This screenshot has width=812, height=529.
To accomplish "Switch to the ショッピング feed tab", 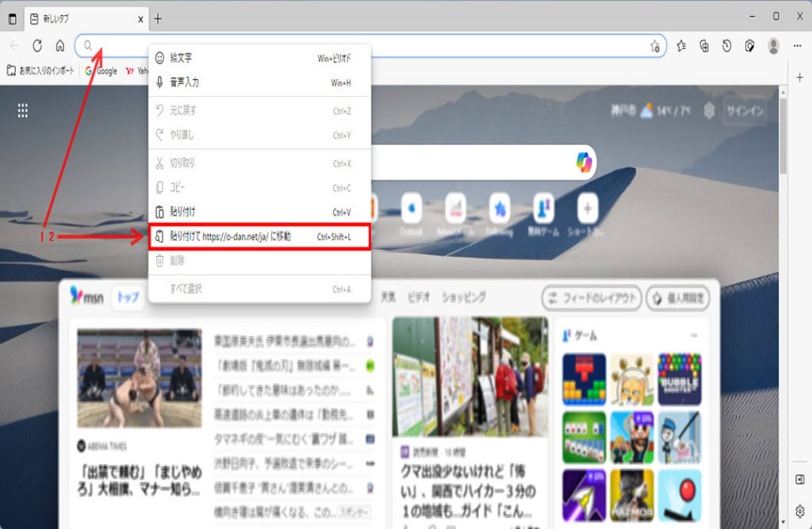I will [464, 297].
